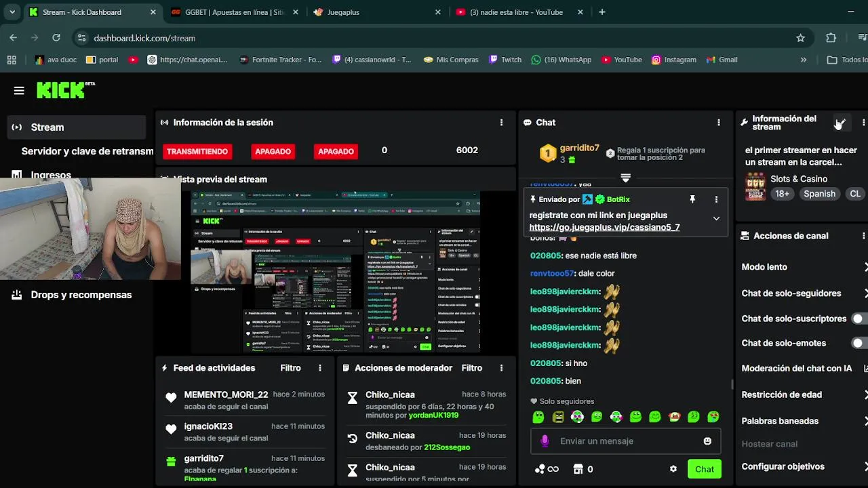The image size is (868, 488).
Task: Click the Spanish language tag
Action: coord(819,193)
